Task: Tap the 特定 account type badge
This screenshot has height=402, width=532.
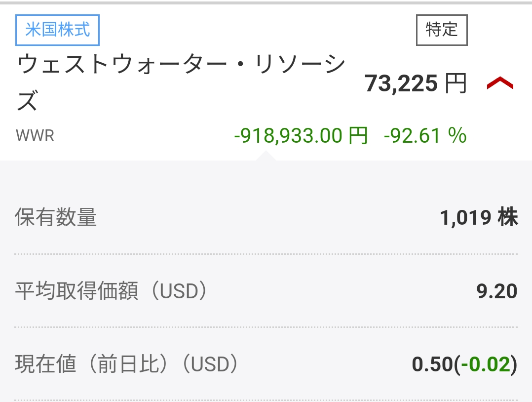Action: coord(442,30)
